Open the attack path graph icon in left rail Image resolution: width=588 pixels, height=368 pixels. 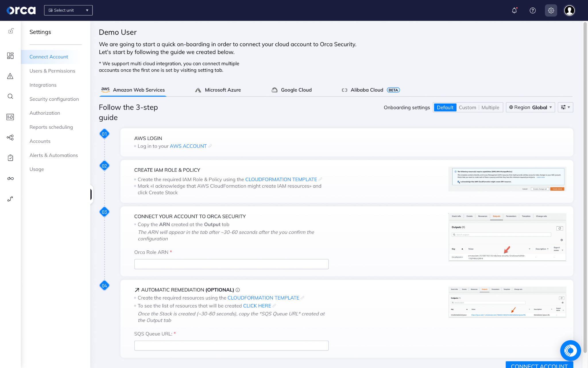10,137
